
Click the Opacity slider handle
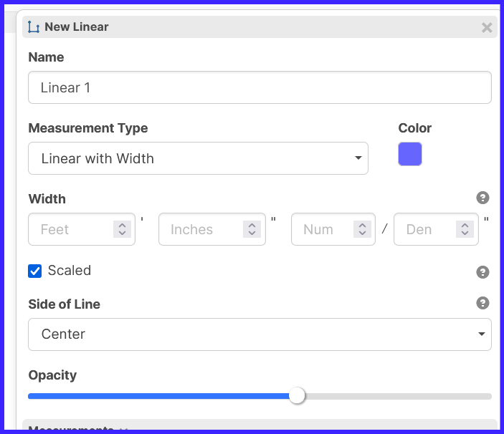297,396
